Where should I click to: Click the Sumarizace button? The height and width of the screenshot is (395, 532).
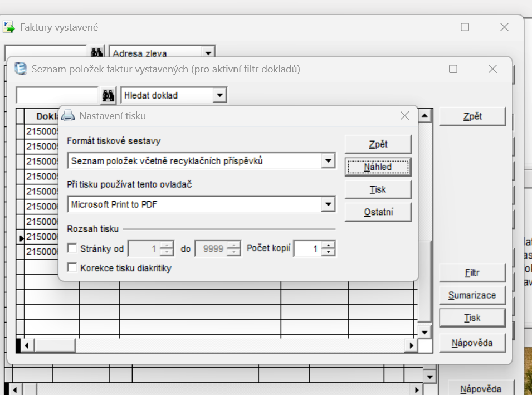coord(472,295)
